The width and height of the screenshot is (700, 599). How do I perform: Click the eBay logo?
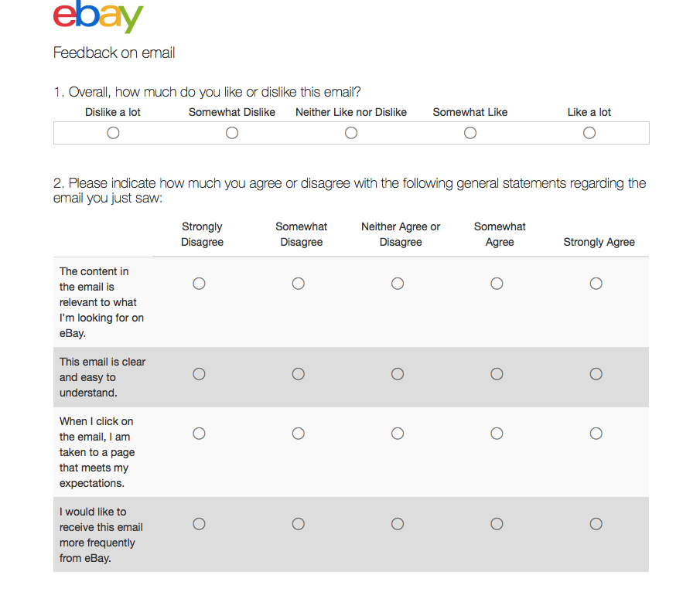pyautogui.click(x=98, y=16)
